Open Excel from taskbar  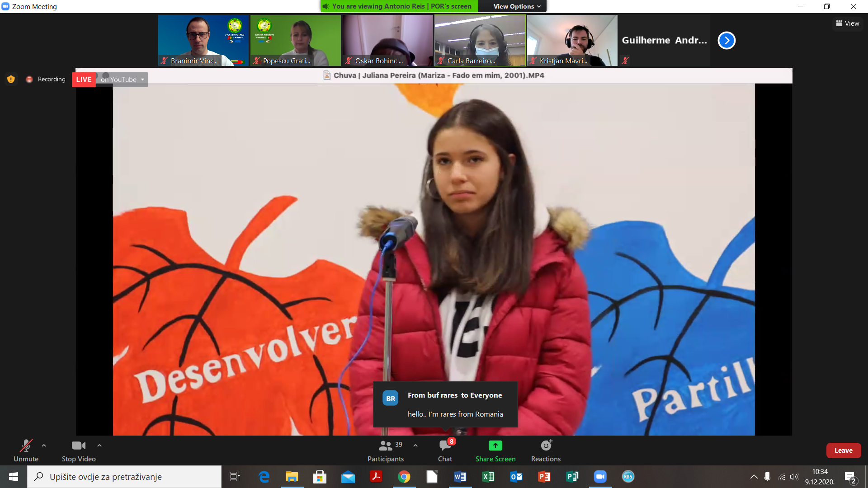[488, 477]
